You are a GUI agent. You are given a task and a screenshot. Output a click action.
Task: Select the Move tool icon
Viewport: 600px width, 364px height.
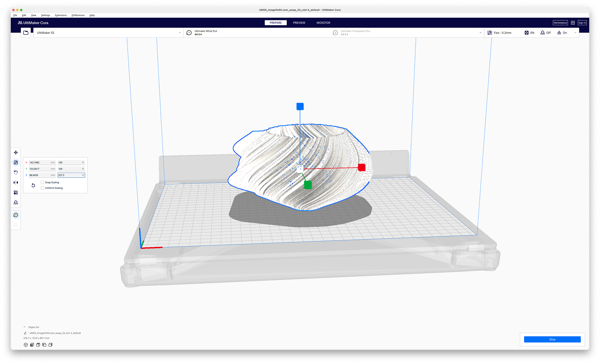pos(16,153)
